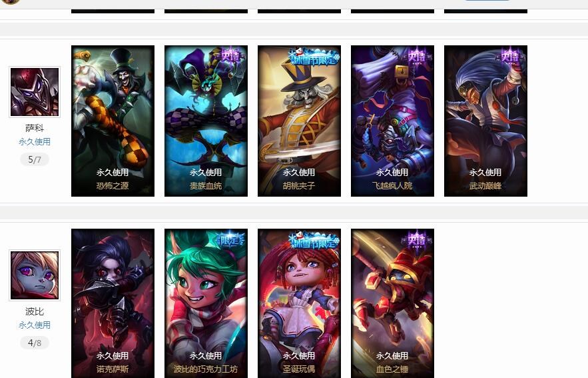Image resolution: width=588 pixels, height=378 pixels.
Task: Select the 圣诞玩偶 Poppy skin card
Action: [299, 303]
